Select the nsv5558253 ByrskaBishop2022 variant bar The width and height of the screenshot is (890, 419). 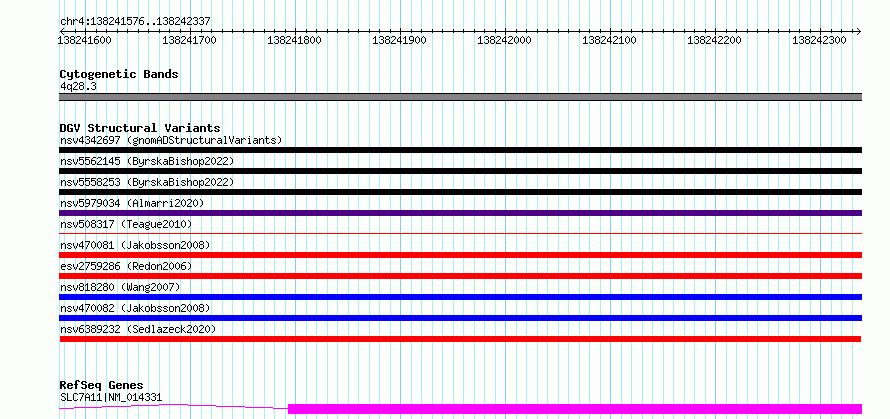[460, 192]
